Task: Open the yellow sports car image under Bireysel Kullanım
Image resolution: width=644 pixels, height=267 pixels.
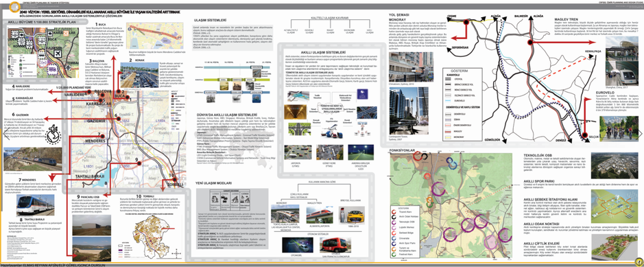Action: coord(353,215)
